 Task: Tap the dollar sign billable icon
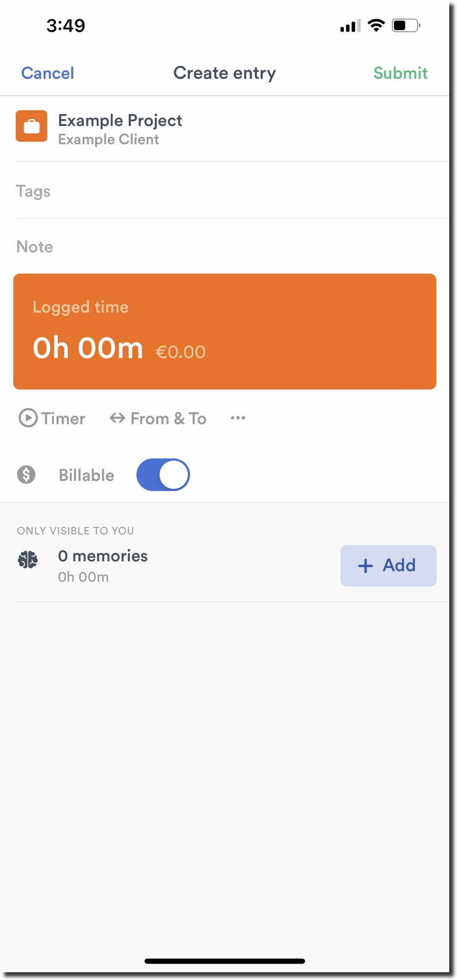pos(26,475)
